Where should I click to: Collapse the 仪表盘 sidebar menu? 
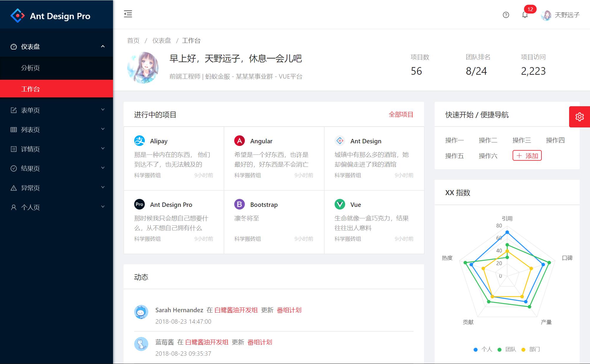pos(56,46)
